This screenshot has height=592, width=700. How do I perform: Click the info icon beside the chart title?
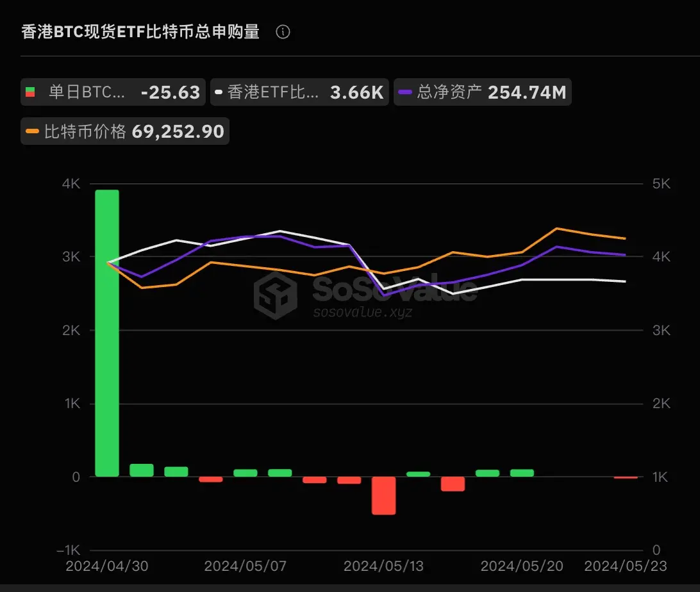pos(283,31)
